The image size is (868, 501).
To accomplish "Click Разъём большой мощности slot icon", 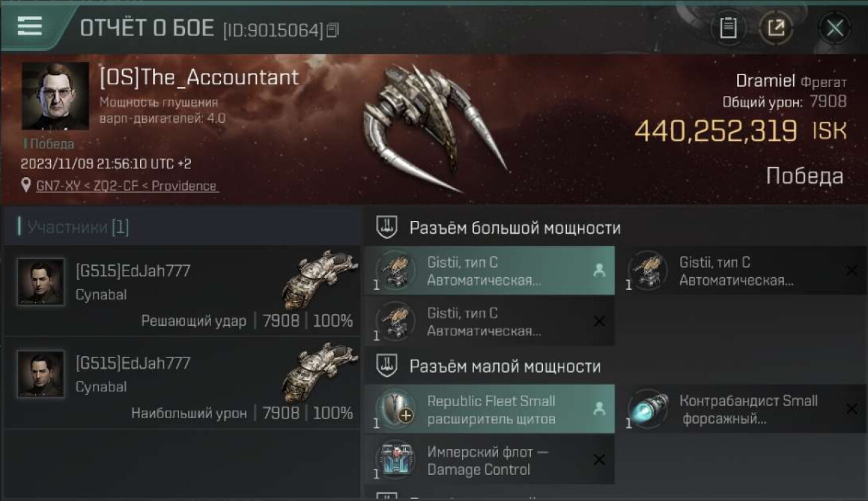I will (387, 227).
